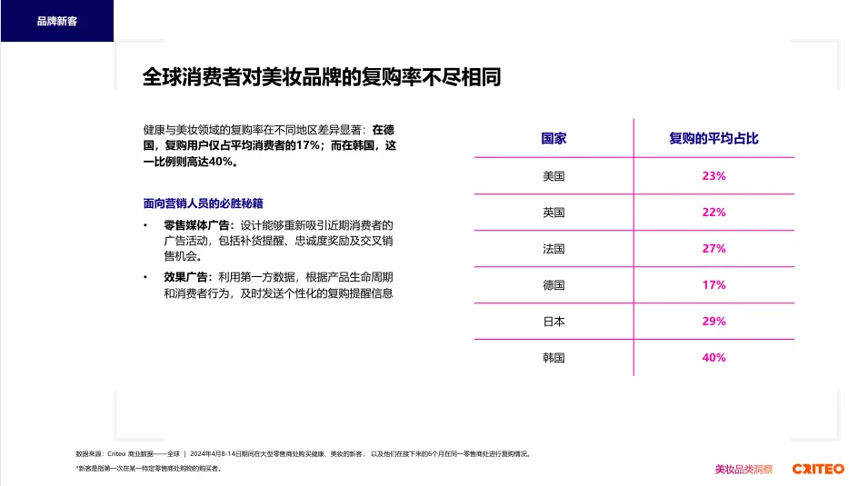Select the 德国 table cell
This screenshot has height=486, width=868.
(x=554, y=285)
